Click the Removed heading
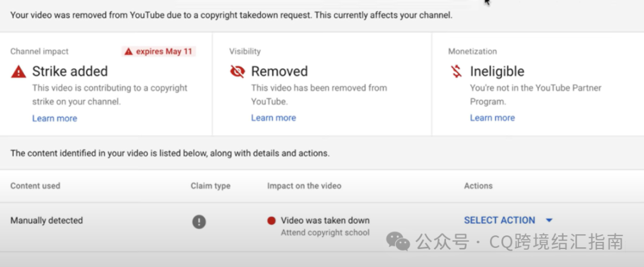This screenshot has width=644, height=267. tap(279, 72)
